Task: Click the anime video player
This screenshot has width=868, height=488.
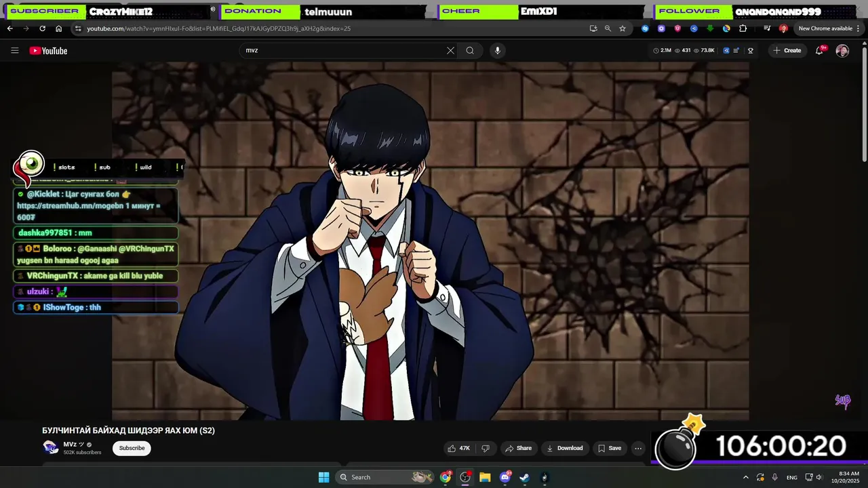Action: (x=431, y=241)
